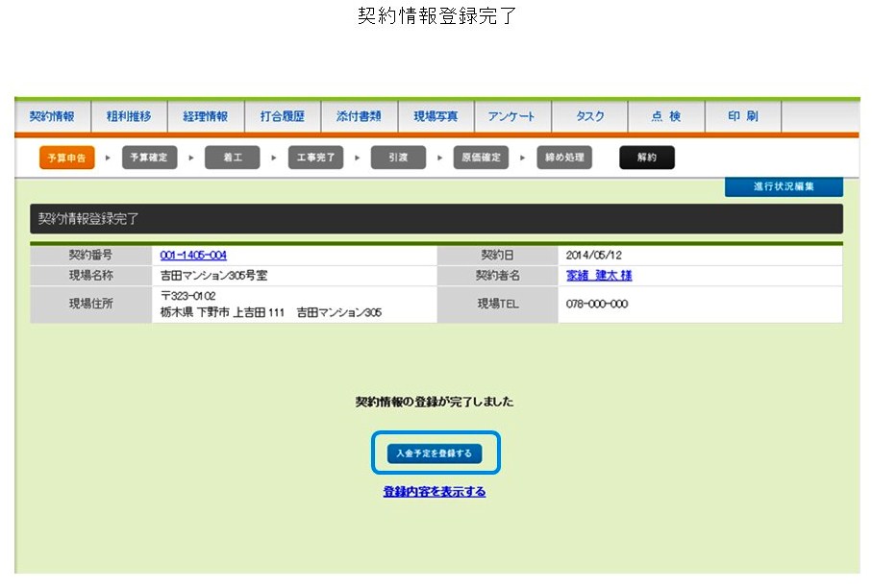Select the 経理情報 tab

206,116
